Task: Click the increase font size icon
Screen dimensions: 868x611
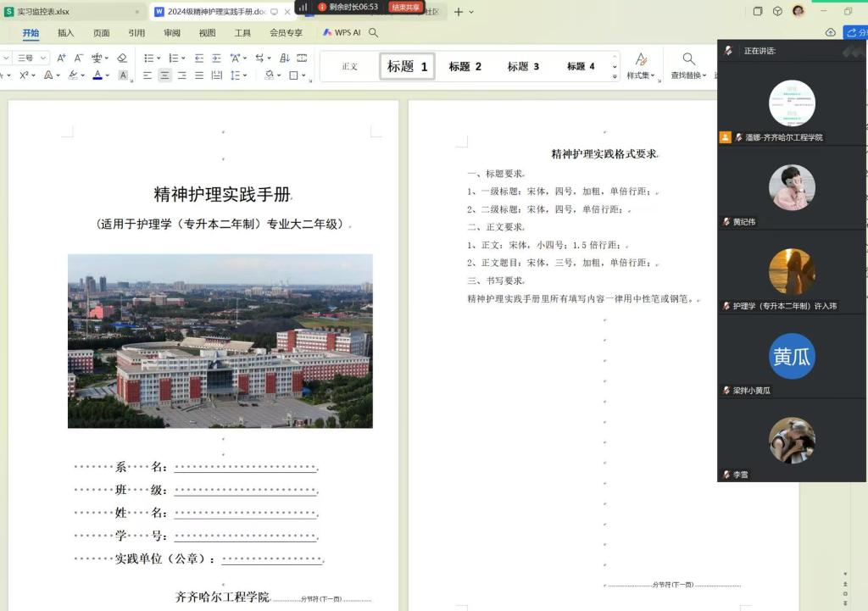Action: tap(61, 58)
